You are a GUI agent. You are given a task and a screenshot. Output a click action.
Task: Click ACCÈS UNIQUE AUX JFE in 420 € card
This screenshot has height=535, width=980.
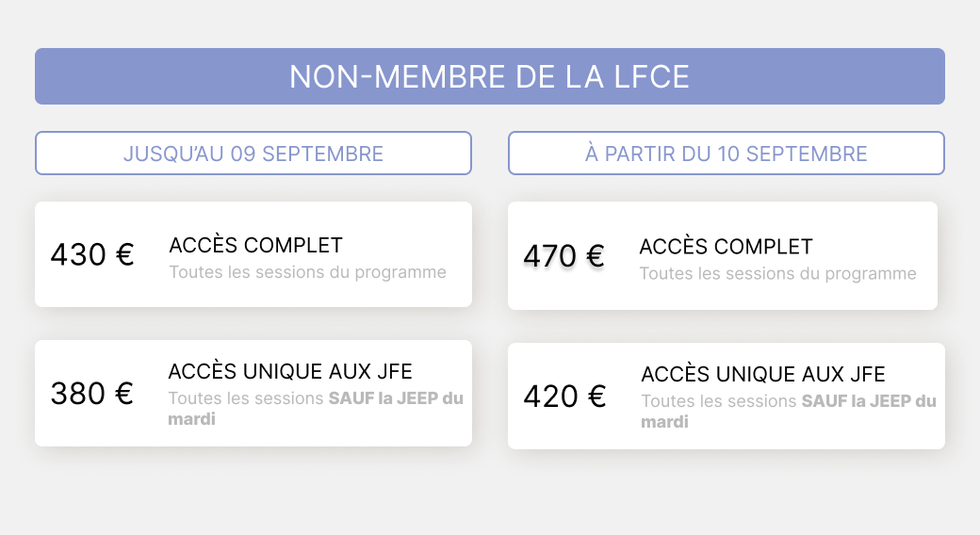tap(763, 374)
